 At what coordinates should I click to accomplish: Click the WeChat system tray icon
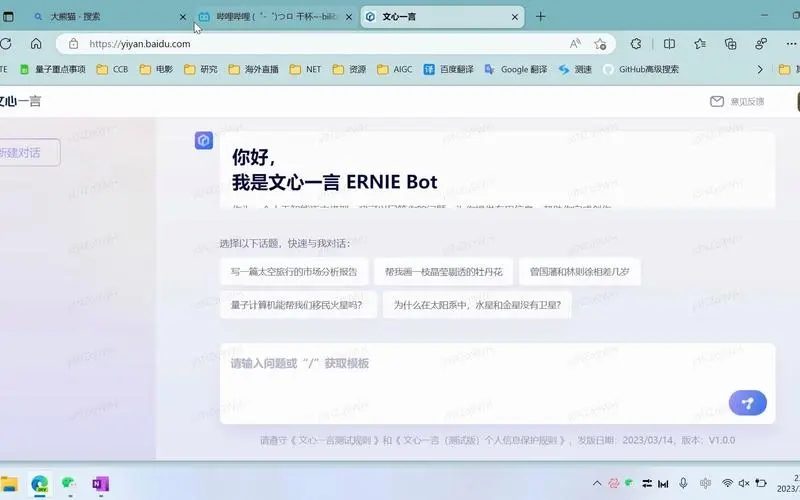630,483
